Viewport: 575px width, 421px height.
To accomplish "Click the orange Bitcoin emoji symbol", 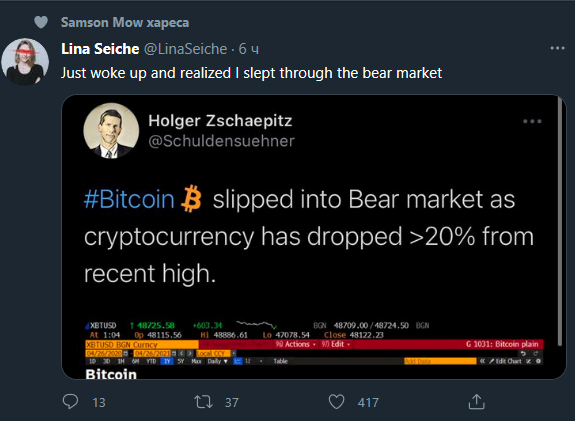I will click(191, 199).
